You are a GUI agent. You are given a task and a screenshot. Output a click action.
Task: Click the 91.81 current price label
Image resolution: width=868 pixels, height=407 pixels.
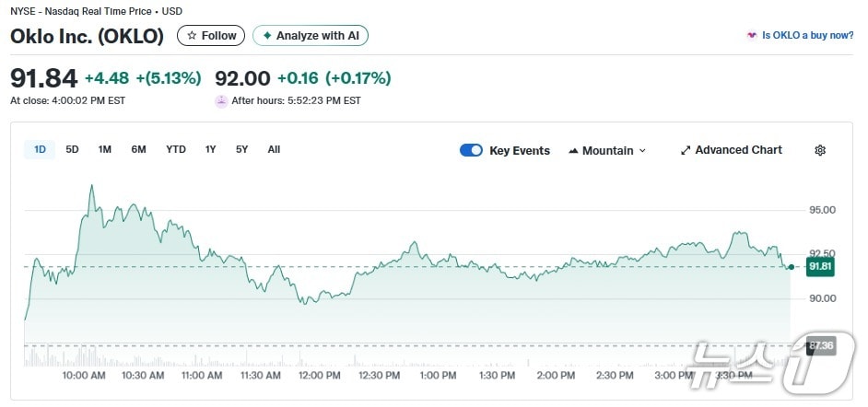coord(819,267)
